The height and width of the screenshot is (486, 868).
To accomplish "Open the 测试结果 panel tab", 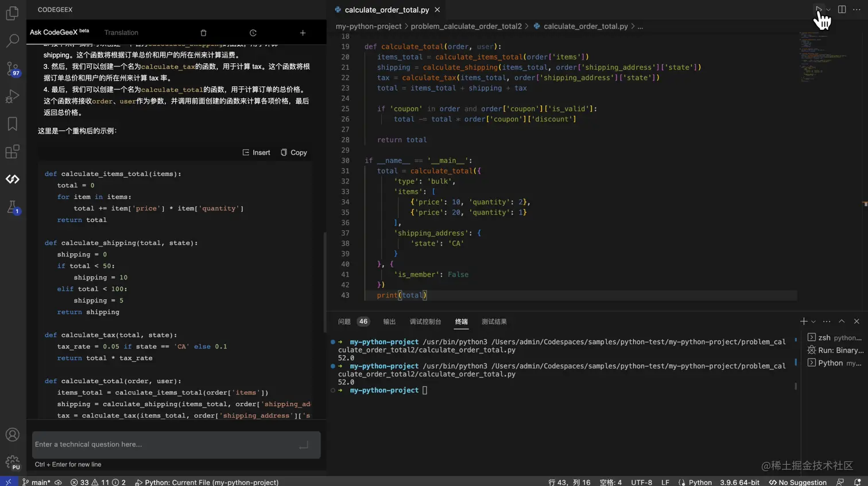I will pyautogui.click(x=494, y=322).
